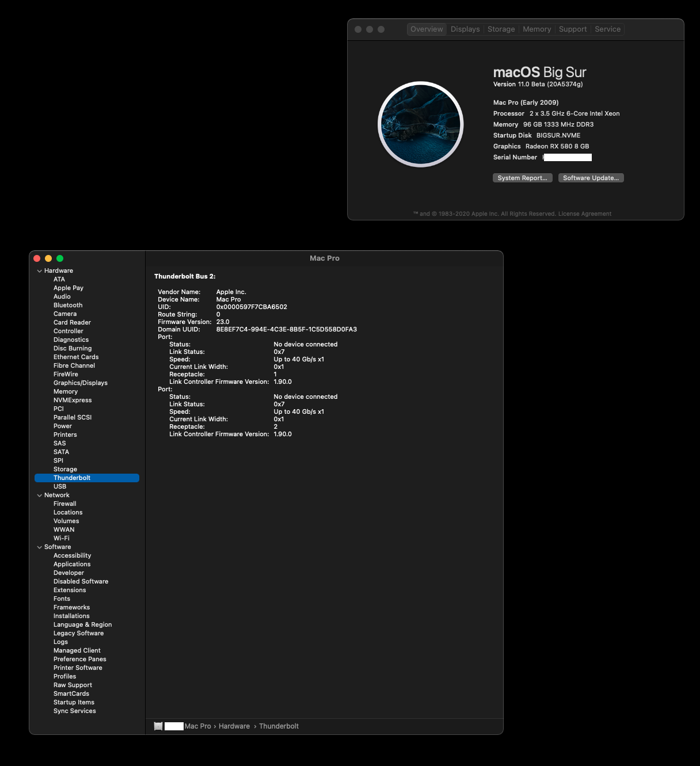Open Diagnostics in the sidebar

pyautogui.click(x=71, y=340)
